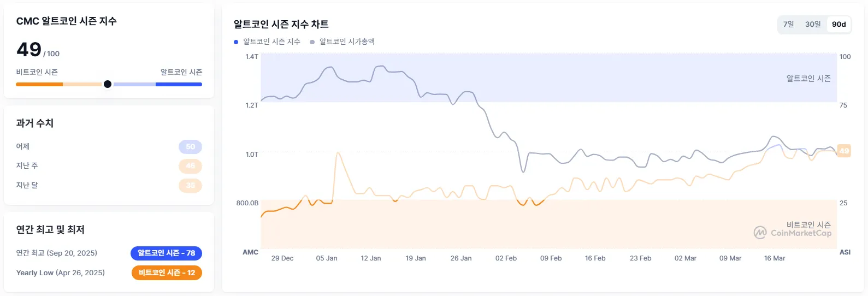Toggle the 알트코인 시즌 지수 legend series
This screenshot has height=296, width=868.
271,42
